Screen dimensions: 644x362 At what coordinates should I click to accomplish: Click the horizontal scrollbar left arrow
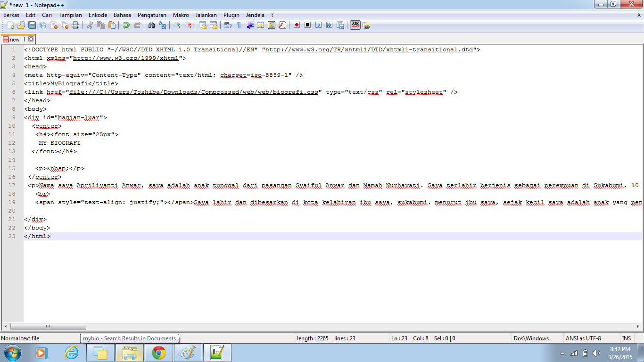[5, 326]
